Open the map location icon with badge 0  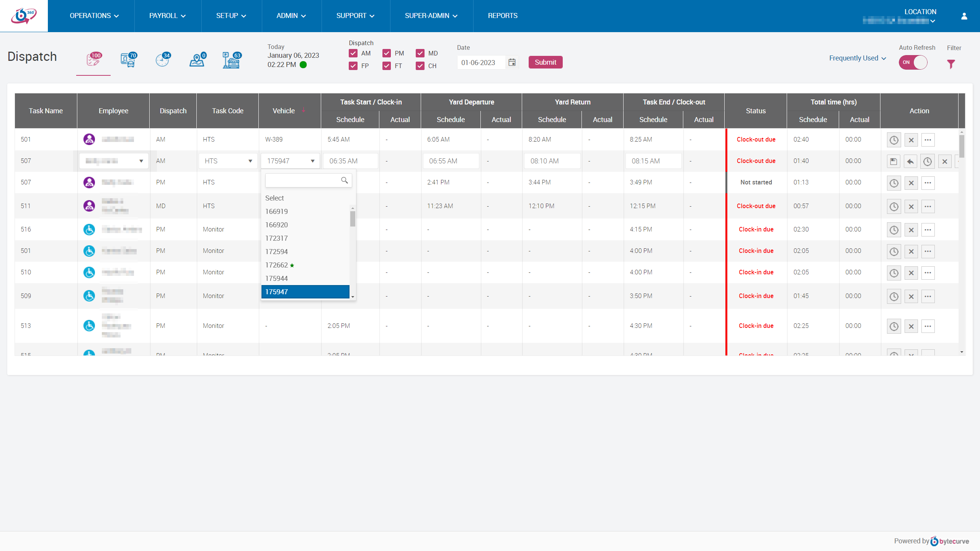click(197, 60)
